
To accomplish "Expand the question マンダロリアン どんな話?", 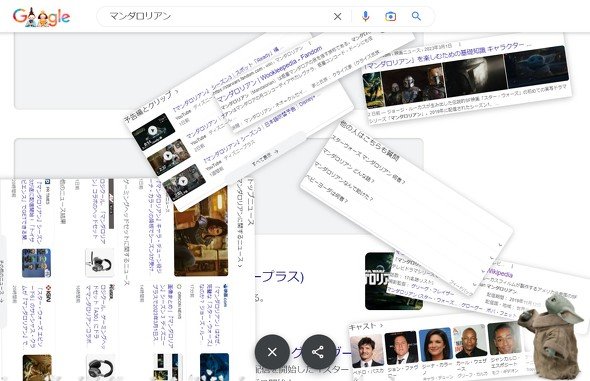I will click(x=345, y=173).
